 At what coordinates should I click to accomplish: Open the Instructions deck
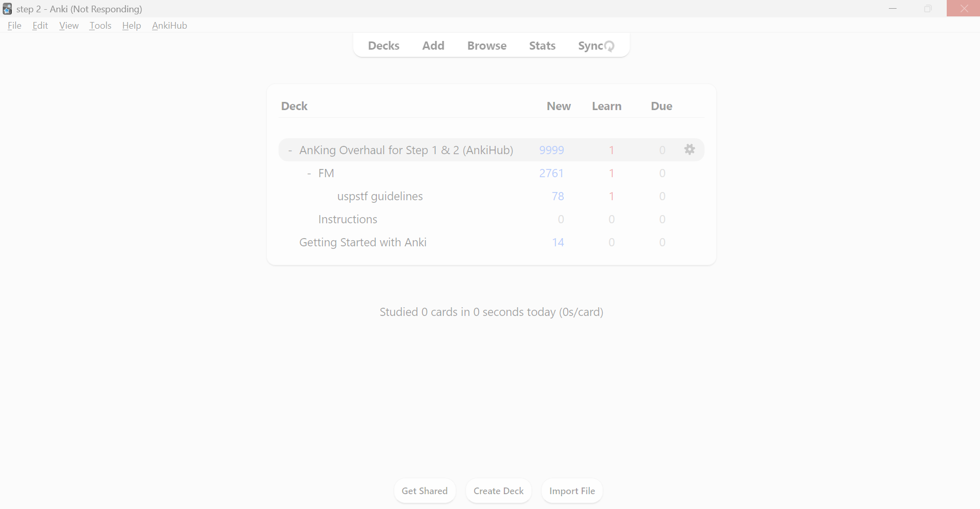pyautogui.click(x=348, y=219)
